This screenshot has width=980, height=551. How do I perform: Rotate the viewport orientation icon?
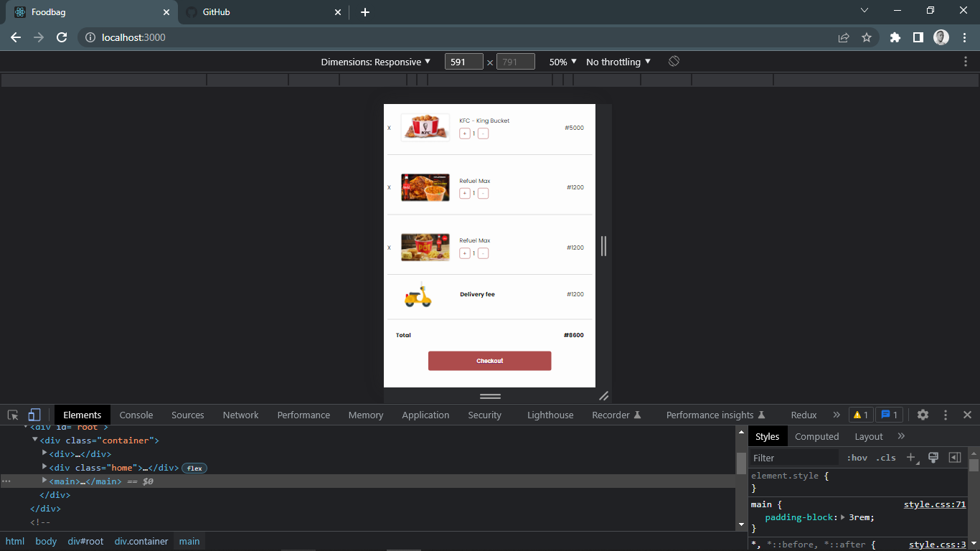click(x=674, y=62)
